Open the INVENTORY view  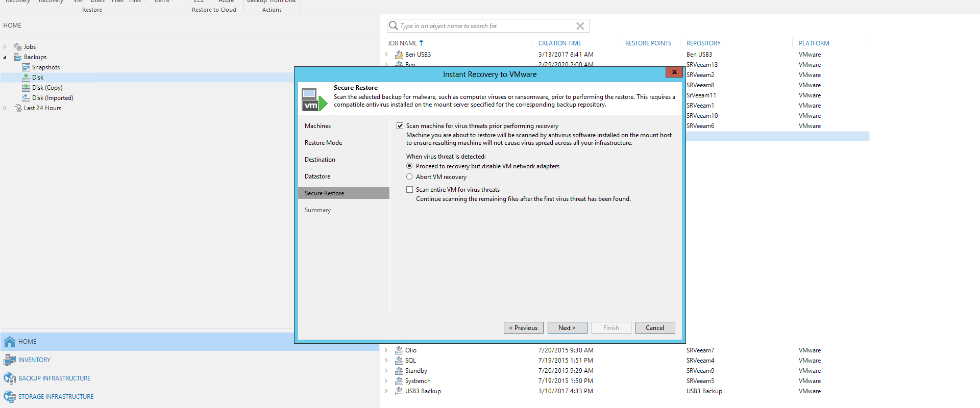pos(34,360)
